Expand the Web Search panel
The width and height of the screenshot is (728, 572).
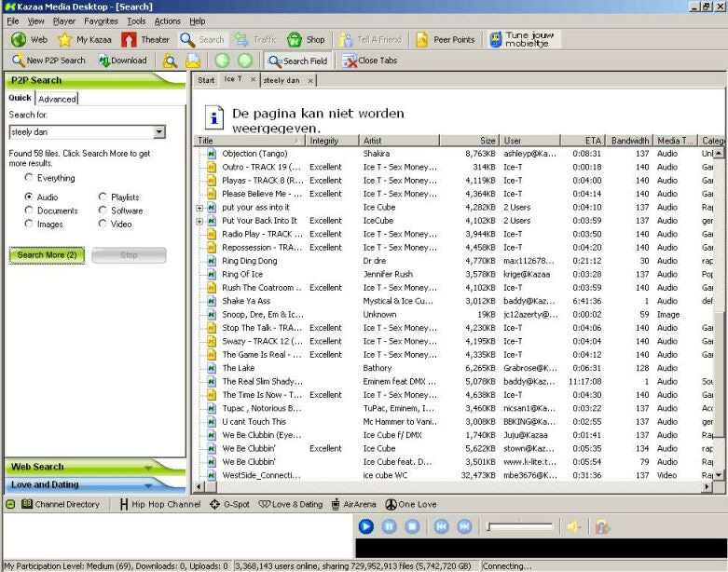pyautogui.click(x=95, y=467)
